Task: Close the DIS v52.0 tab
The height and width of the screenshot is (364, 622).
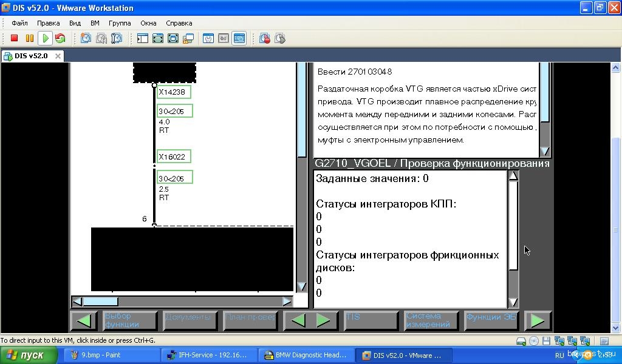Action: [58, 56]
